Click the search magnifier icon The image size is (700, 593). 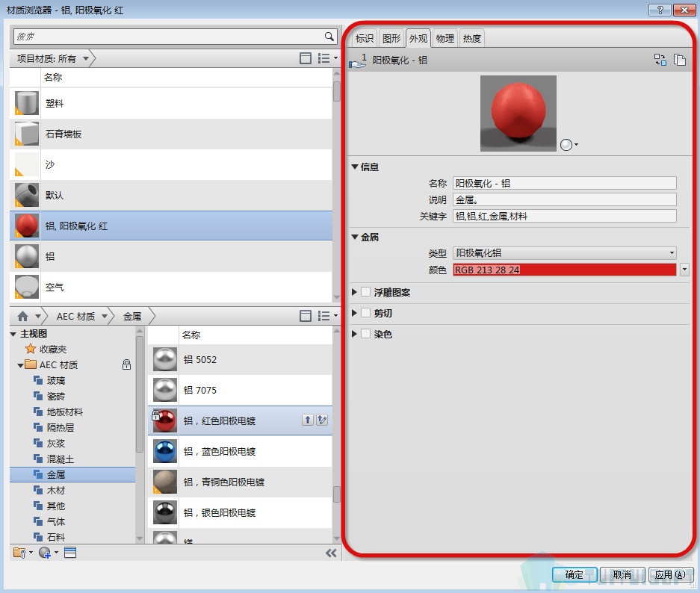[x=329, y=36]
